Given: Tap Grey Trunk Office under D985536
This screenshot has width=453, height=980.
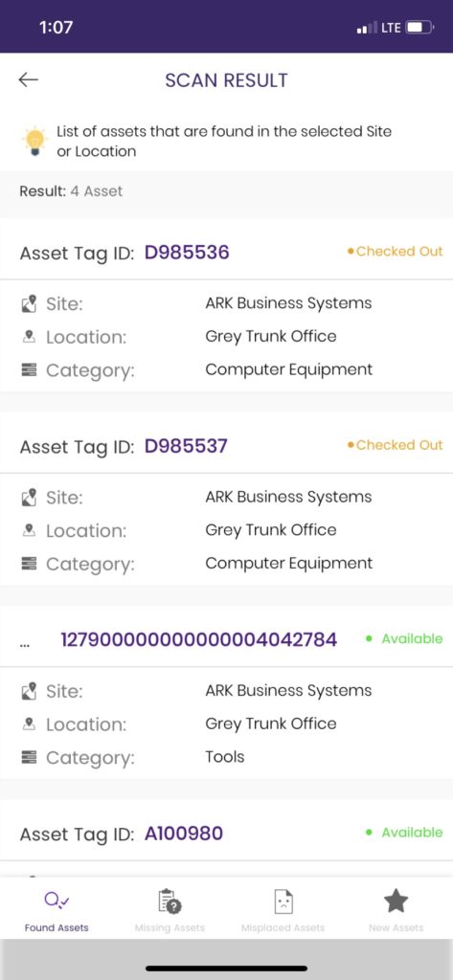Looking at the screenshot, I should tap(271, 337).
